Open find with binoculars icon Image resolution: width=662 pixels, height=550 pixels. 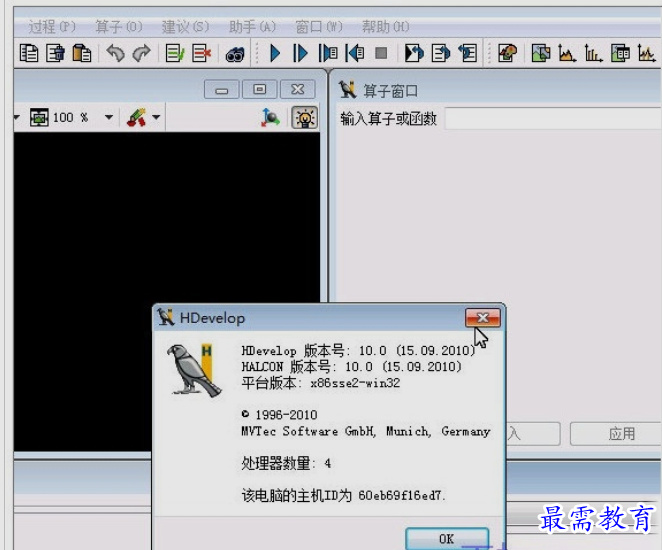[235, 54]
